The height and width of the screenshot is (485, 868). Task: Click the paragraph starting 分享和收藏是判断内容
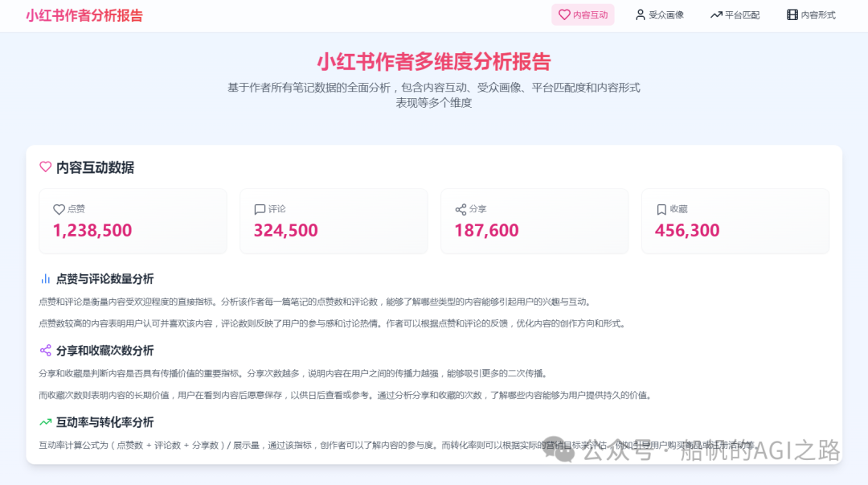[294, 373]
